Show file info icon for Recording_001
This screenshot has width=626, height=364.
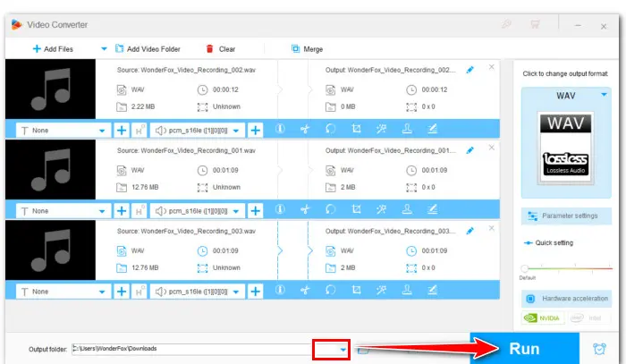pos(280,209)
